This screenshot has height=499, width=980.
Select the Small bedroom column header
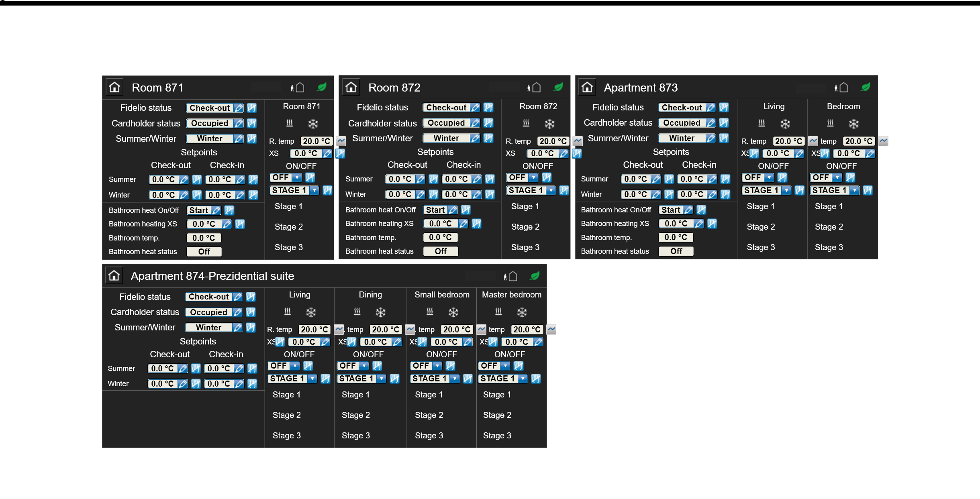442,295
